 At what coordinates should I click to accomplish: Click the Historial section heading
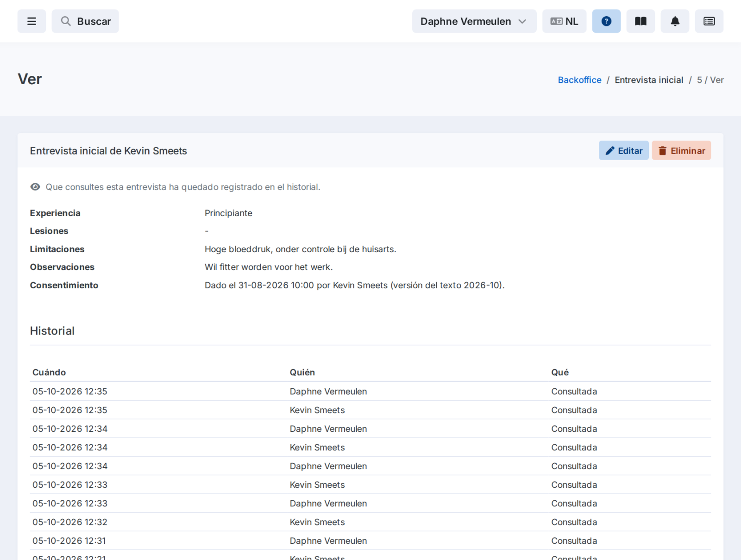(x=52, y=331)
